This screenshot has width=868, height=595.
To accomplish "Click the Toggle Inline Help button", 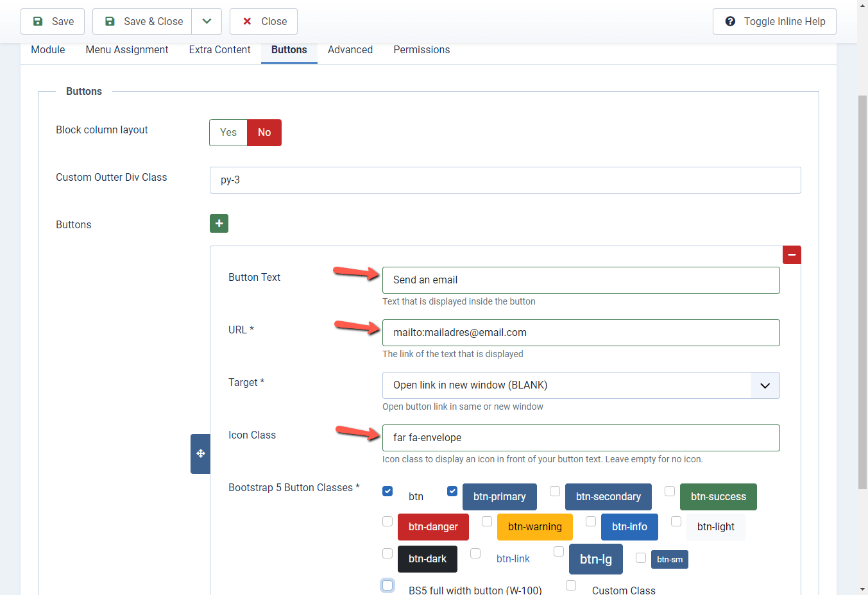I will pyautogui.click(x=774, y=21).
